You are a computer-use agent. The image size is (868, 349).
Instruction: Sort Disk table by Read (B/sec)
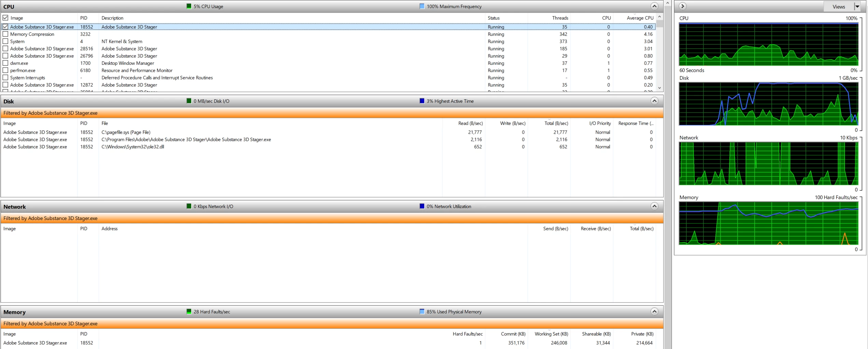pos(464,123)
